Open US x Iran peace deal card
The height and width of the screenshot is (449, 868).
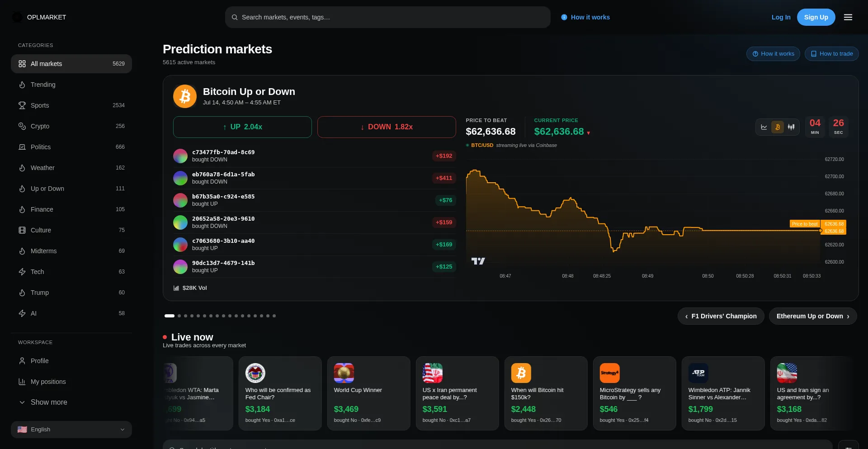coord(458,393)
